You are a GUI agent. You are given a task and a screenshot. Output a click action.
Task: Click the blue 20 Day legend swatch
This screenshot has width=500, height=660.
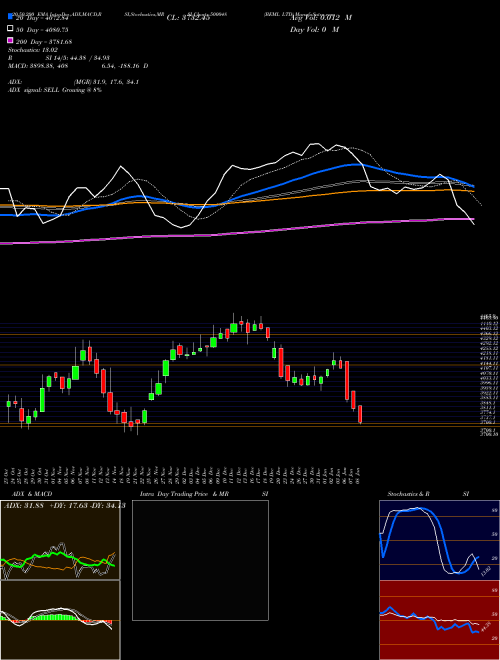click(x=11, y=17)
